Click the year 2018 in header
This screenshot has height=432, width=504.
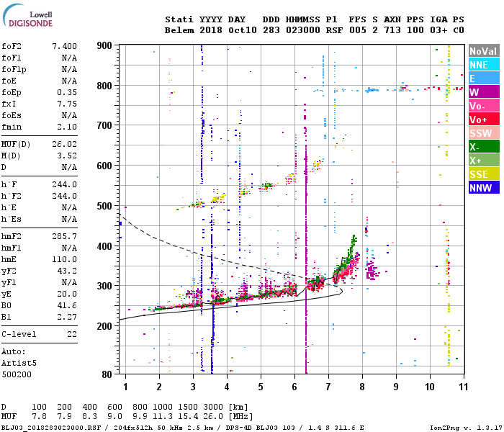(211, 30)
